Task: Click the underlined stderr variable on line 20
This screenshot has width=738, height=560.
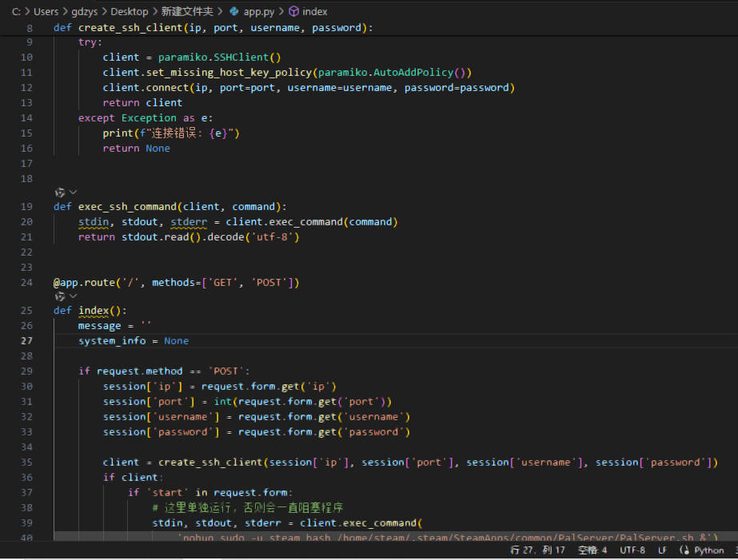Action: [189, 221]
